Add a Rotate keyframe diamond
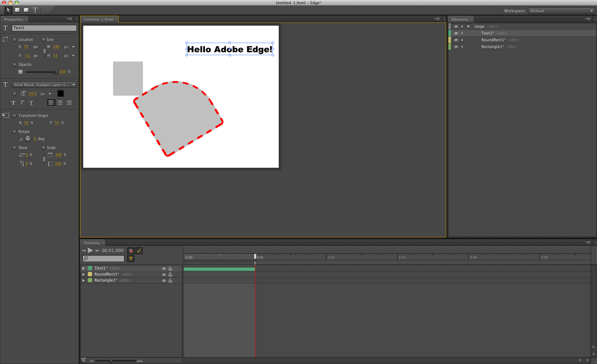Screen dimensions: 597x364 (15, 132)
